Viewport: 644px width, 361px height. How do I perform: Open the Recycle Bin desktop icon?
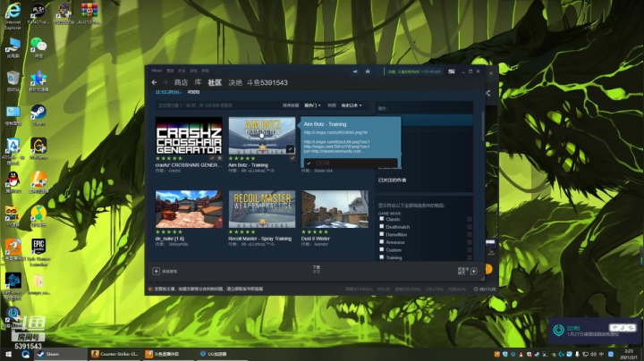click(x=13, y=80)
